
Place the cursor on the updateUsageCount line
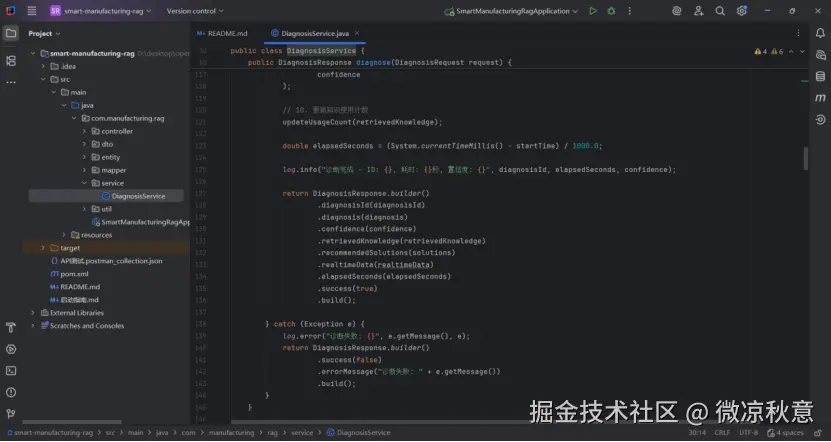pyautogui.click(x=362, y=122)
